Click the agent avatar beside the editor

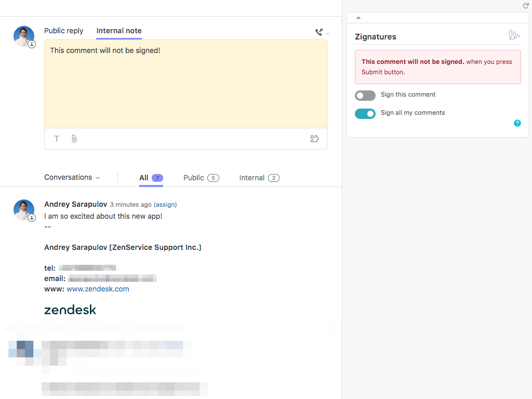click(x=24, y=36)
